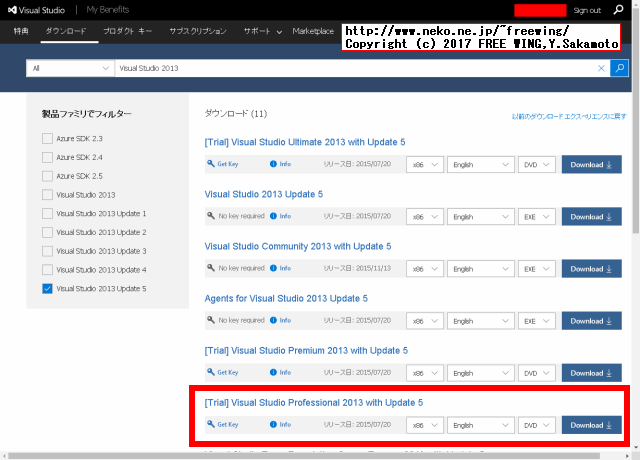The image size is (640, 460).
Task: Click the Visual Studio logo icon
Action: [x=12, y=10]
